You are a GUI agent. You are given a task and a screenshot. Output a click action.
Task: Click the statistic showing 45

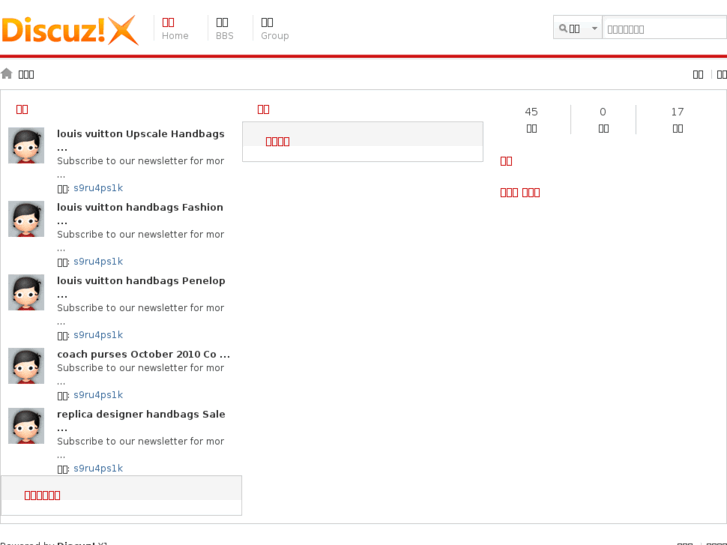point(531,112)
